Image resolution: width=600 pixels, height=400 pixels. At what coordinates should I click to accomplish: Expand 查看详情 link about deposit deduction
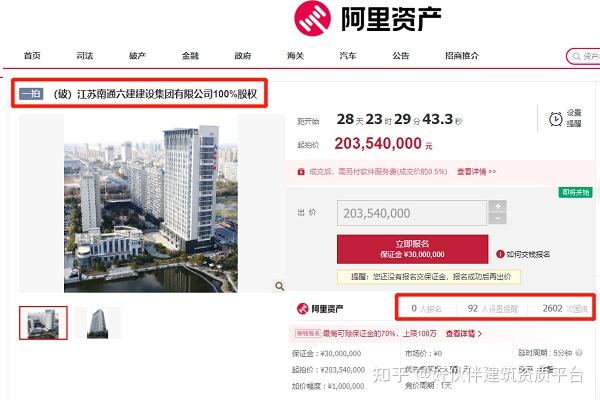pos(463,334)
